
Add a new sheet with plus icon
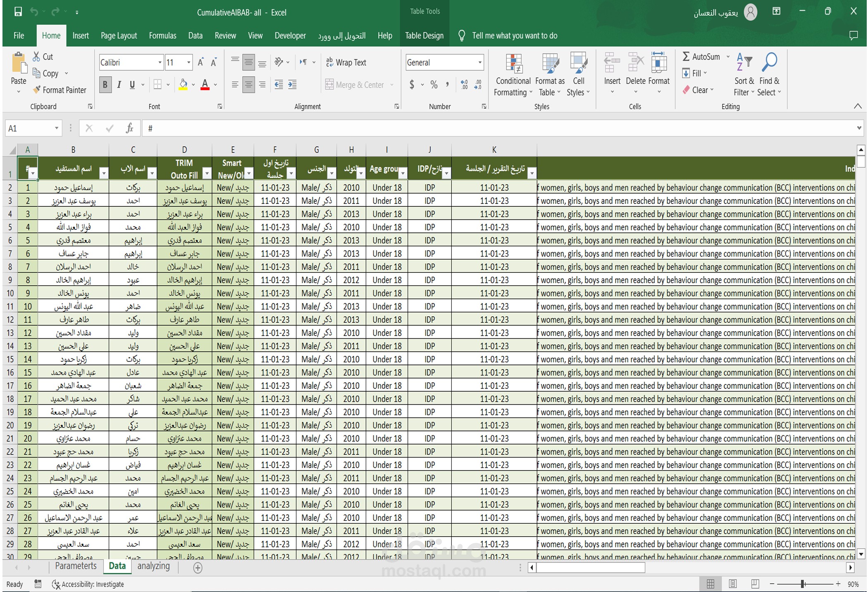[198, 568]
